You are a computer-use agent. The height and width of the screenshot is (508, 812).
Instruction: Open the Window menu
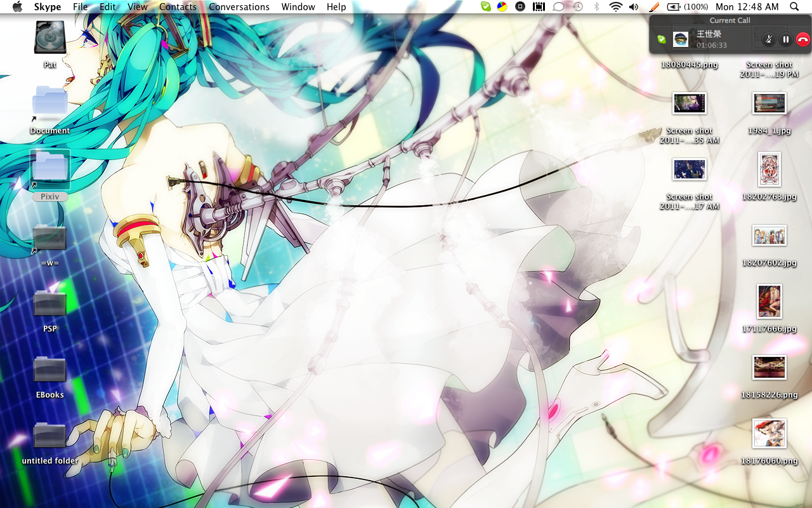coord(298,7)
